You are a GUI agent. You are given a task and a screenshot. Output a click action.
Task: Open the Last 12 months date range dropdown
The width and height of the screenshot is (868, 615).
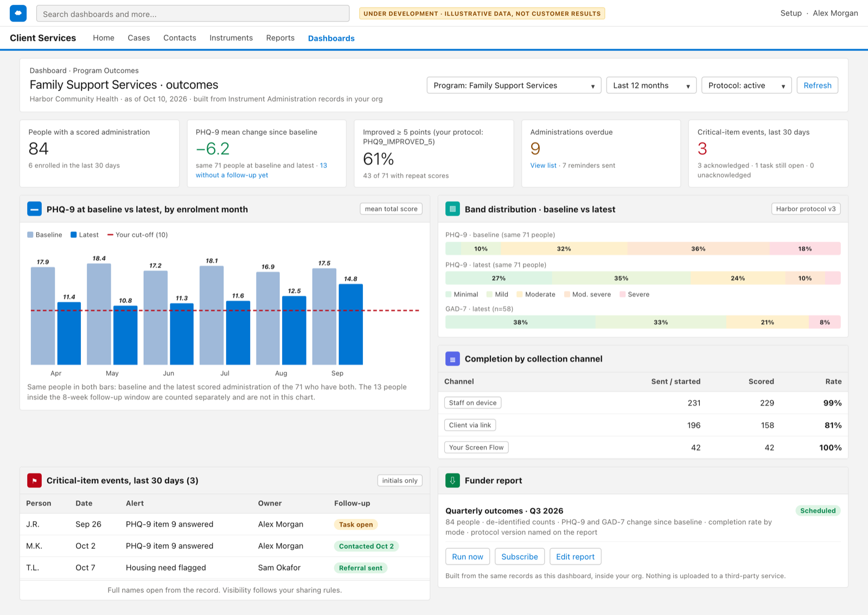click(x=651, y=85)
